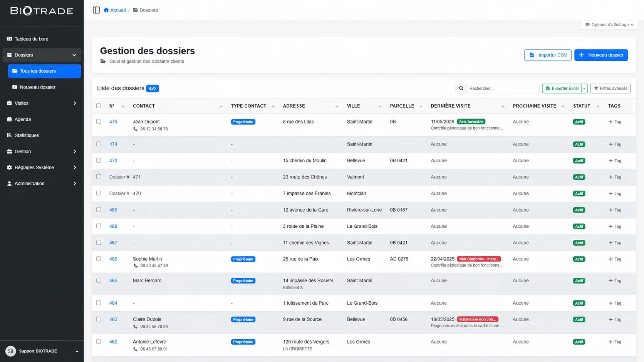This screenshot has width=644, height=362.
Task: Click the Gestion briefcase icon
Action: click(x=10, y=152)
